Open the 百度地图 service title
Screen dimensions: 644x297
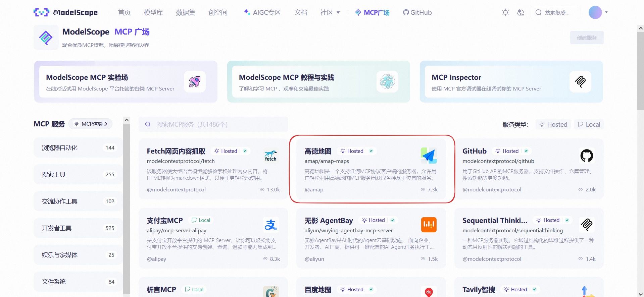[x=318, y=290]
